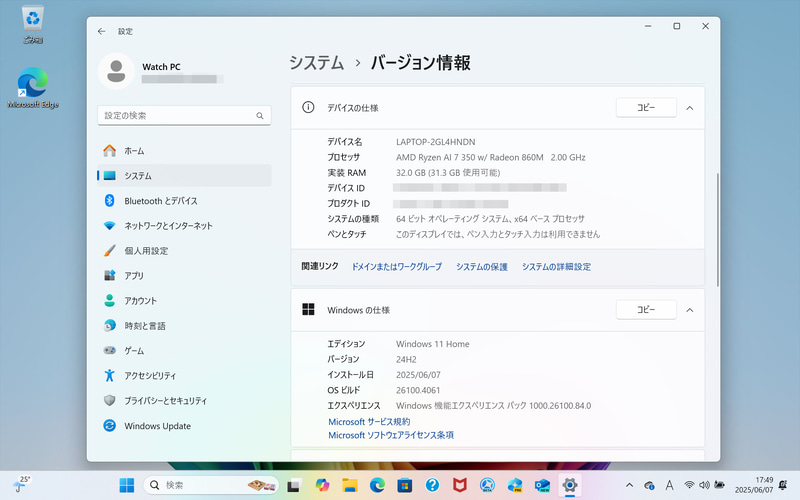Open Microsoft Edge from the taskbar
Viewport: 800px width, 500px height.
377,485
